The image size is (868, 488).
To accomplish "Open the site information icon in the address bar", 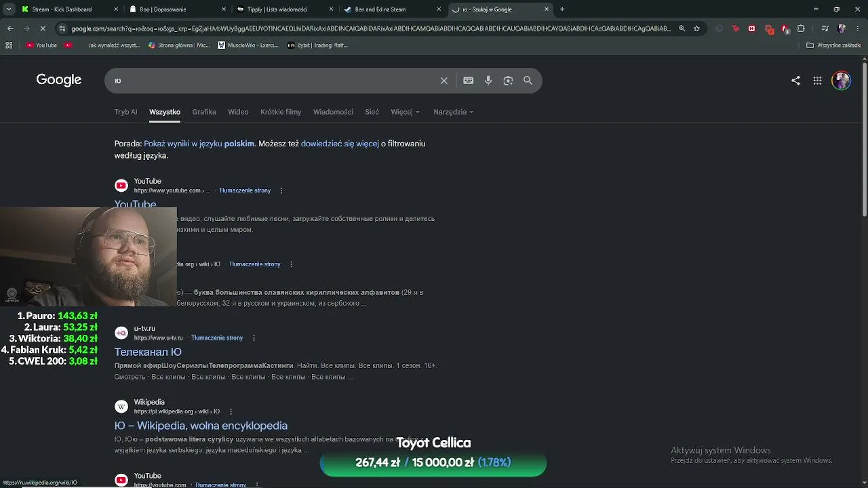I will point(62,28).
